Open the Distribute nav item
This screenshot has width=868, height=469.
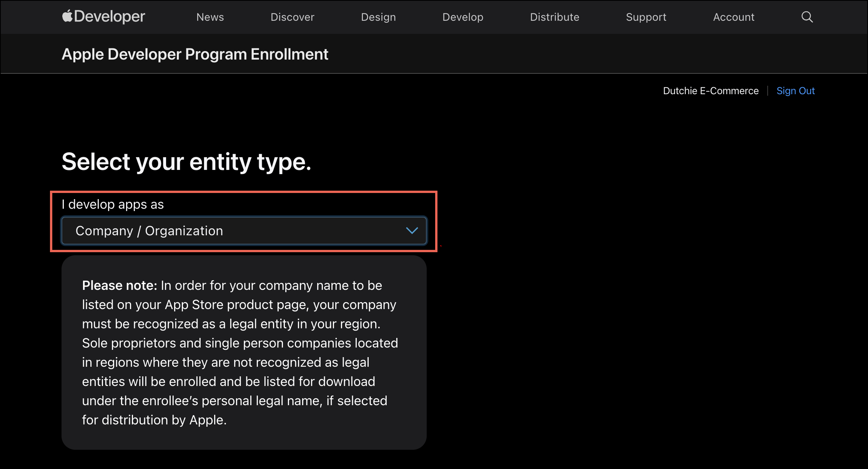coord(554,17)
